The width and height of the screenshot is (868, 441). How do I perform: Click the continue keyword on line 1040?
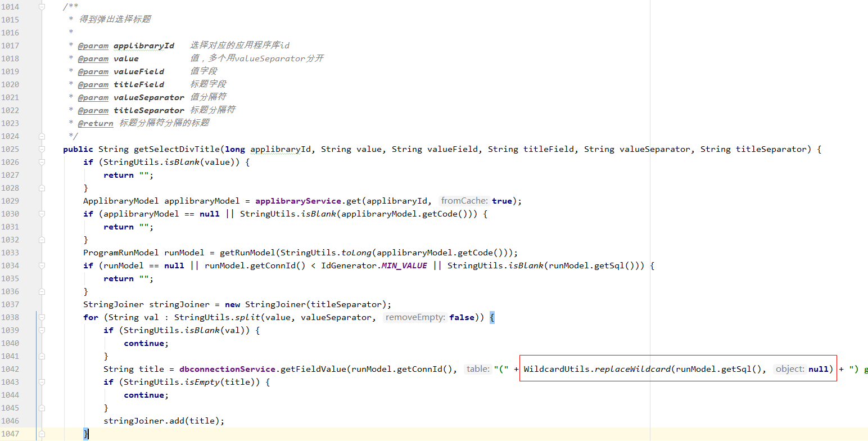(144, 343)
